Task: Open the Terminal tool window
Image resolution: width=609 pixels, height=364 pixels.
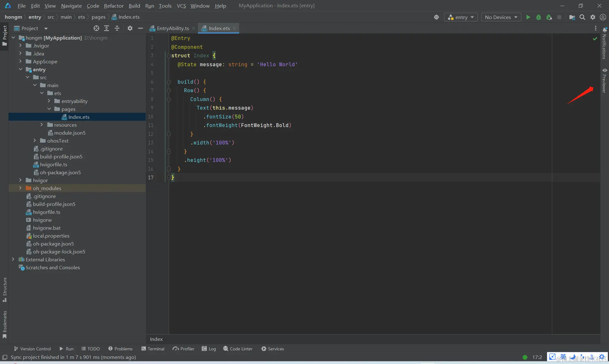Action: (153, 349)
